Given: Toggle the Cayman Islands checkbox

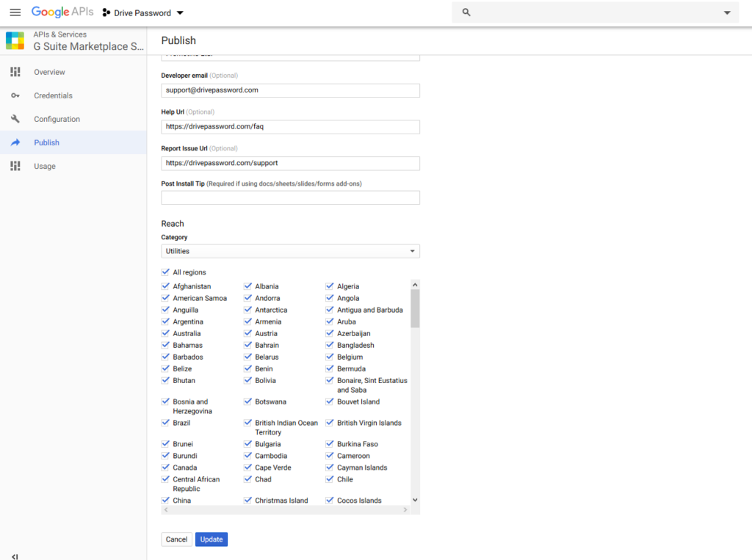Looking at the screenshot, I should (x=330, y=468).
